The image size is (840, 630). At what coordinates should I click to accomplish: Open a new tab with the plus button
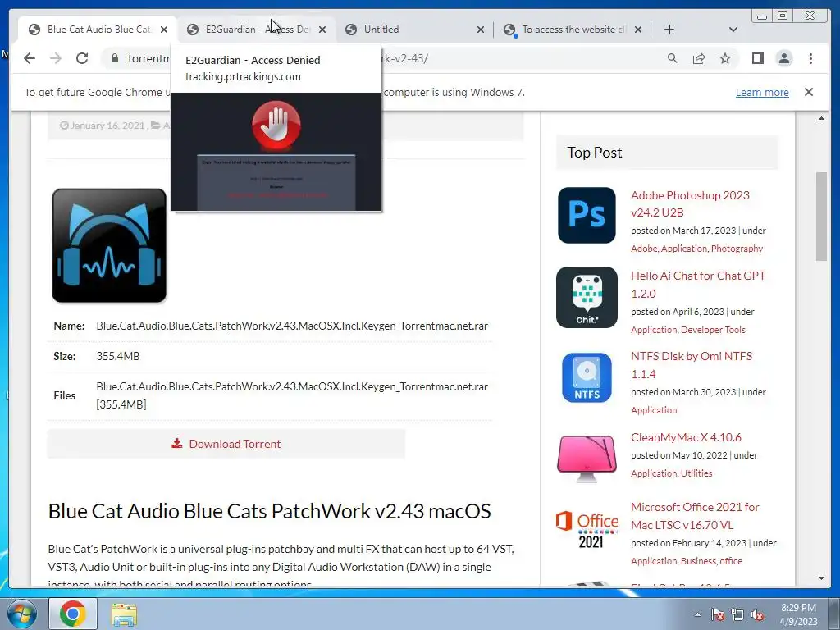click(669, 30)
